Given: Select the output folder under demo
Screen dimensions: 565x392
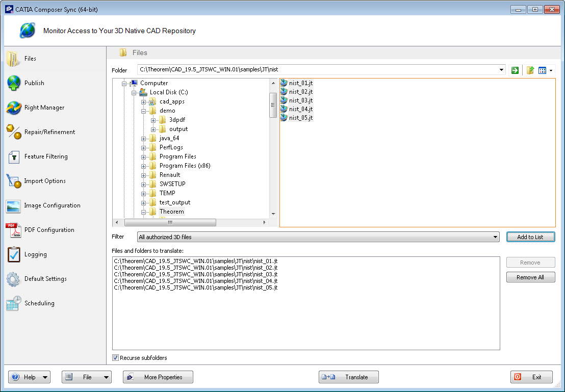Looking at the screenshot, I should 178,129.
